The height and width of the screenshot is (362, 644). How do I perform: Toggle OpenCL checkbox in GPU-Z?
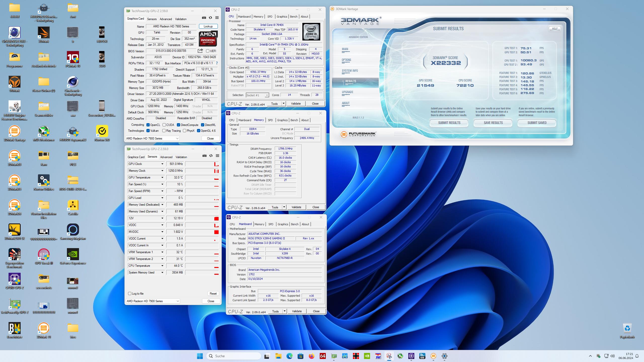(x=148, y=125)
